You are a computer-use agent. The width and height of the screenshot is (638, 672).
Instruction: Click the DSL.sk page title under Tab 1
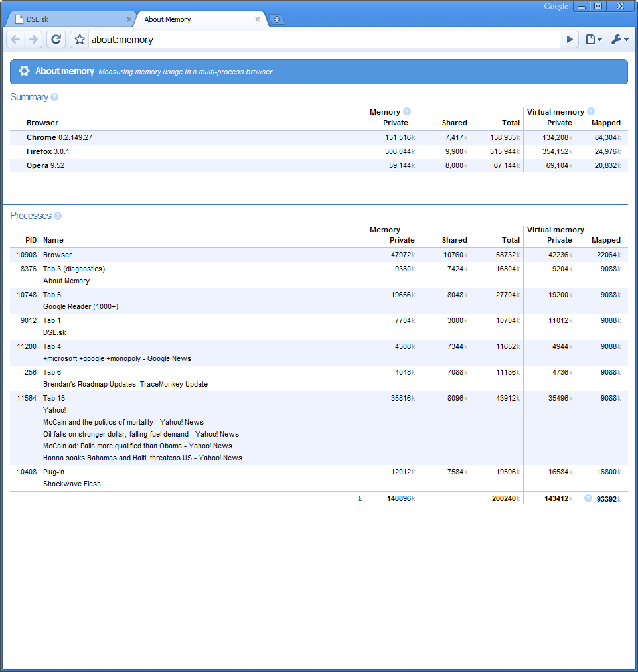click(54, 332)
